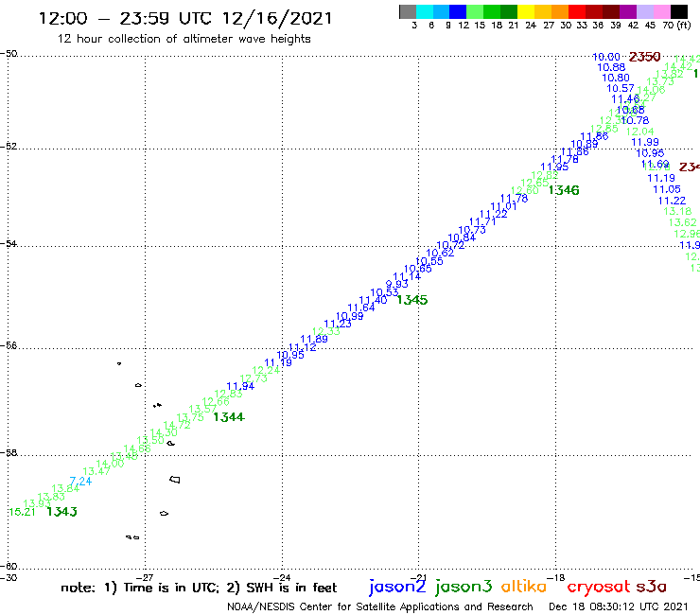
Task: Click the 10.62 wave height value
Action: 440,253
